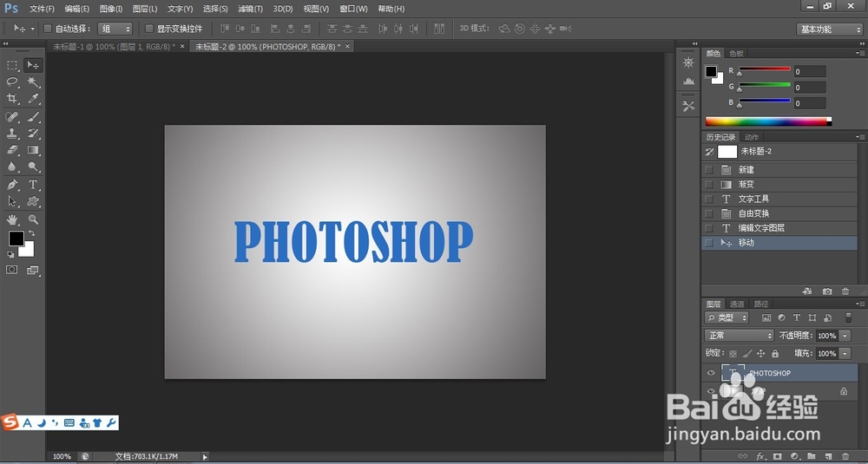Switch to the 通道 panel tab

(737, 304)
